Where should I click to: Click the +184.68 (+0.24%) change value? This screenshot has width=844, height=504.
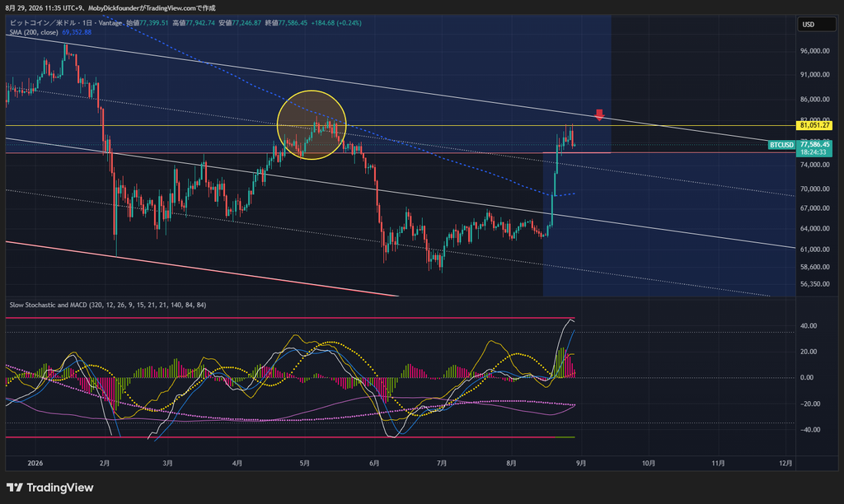tap(336, 23)
